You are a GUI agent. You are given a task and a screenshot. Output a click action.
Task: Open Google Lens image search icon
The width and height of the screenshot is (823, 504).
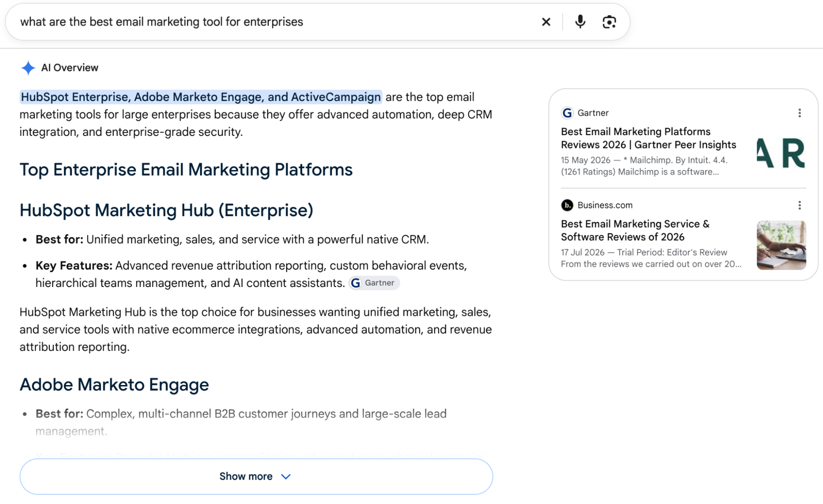tap(609, 22)
